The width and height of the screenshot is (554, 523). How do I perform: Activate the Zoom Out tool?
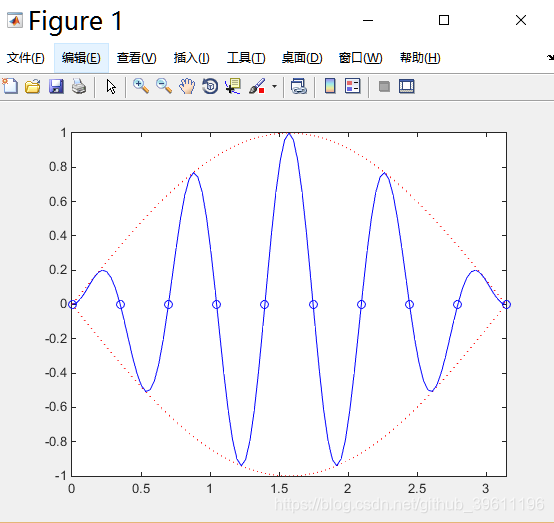164,86
